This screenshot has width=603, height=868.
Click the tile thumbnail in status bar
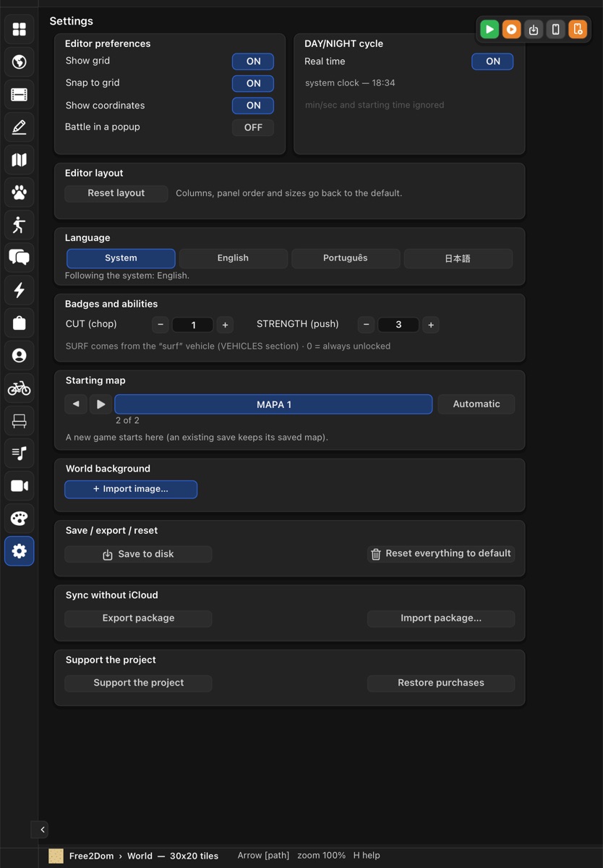click(56, 856)
